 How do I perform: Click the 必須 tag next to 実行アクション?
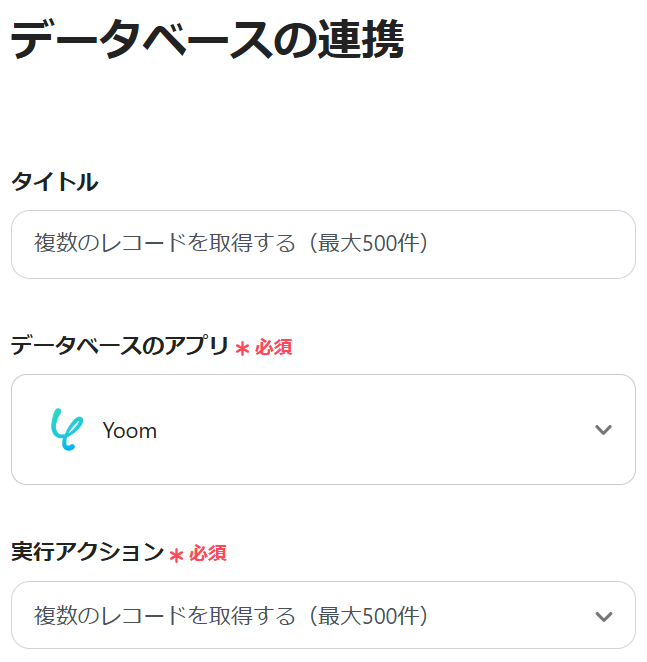coord(207,554)
